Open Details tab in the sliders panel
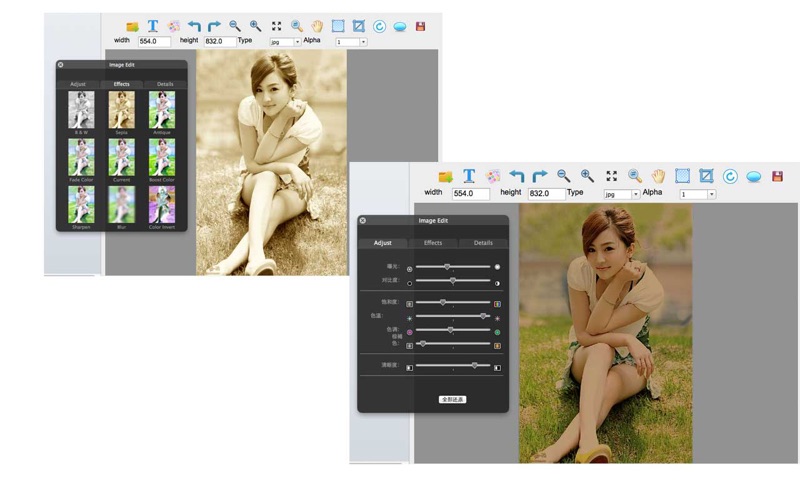This screenshot has width=800, height=500. point(483,243)
